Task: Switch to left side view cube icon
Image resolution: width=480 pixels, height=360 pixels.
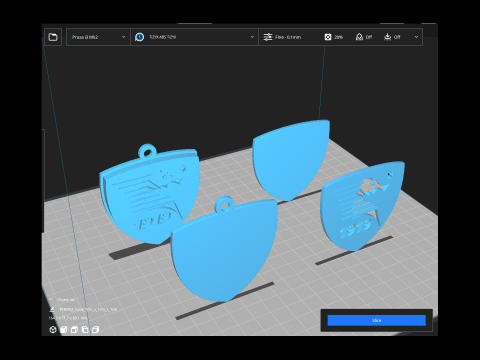Action: coord(85,330)
